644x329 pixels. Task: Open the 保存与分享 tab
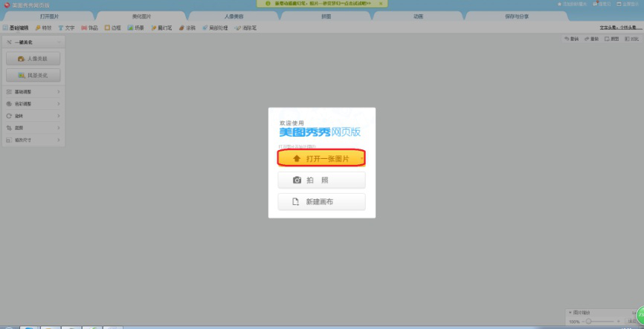(511, 16)
